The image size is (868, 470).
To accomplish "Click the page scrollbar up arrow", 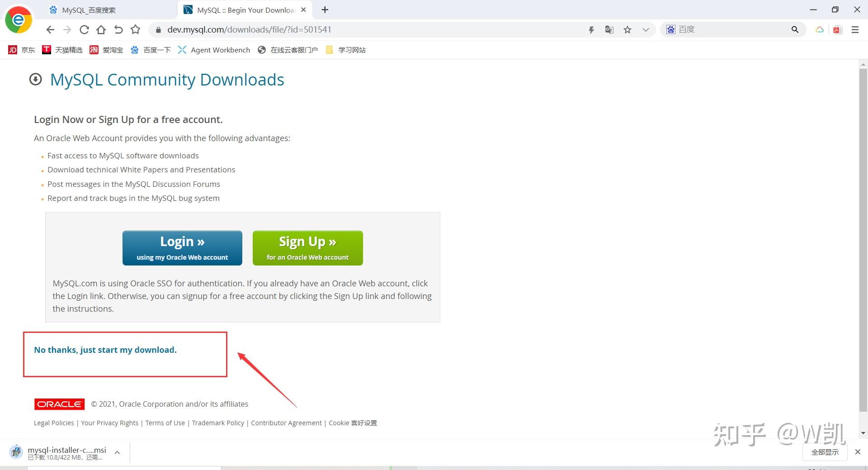I will (x=863, y=64).
